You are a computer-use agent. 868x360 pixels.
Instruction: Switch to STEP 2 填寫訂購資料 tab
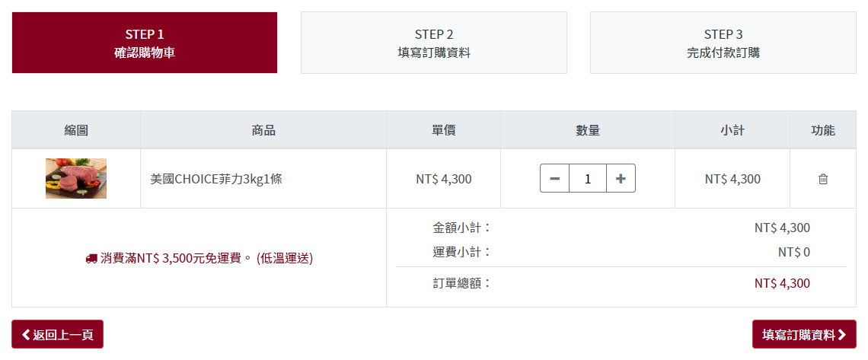pos(434,43)
